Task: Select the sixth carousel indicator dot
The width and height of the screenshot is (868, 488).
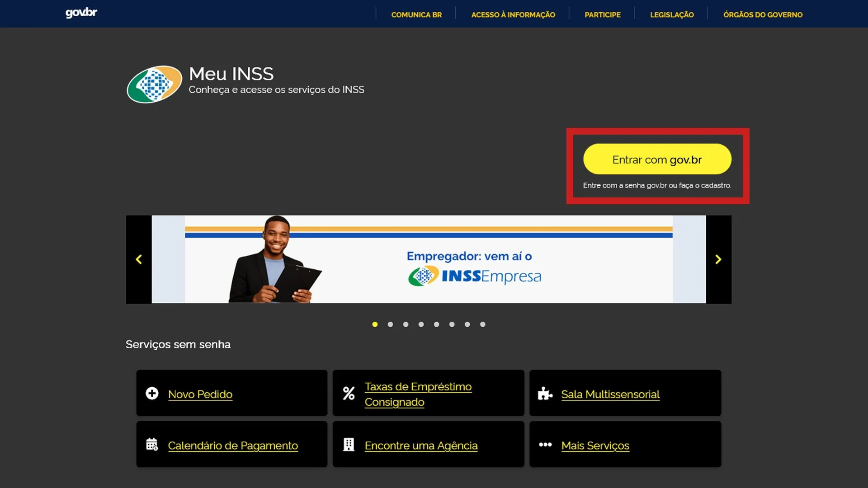Action: point(452,324)
